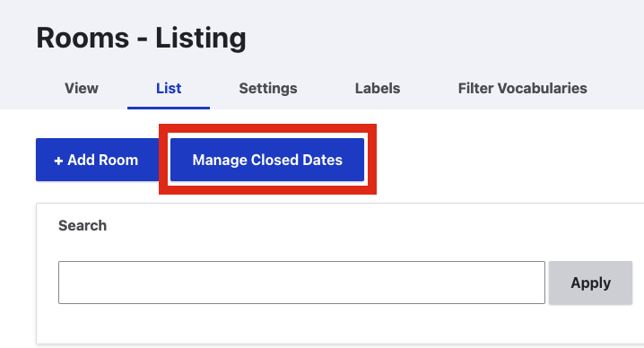Go to the Labels tab

point(378,88)
